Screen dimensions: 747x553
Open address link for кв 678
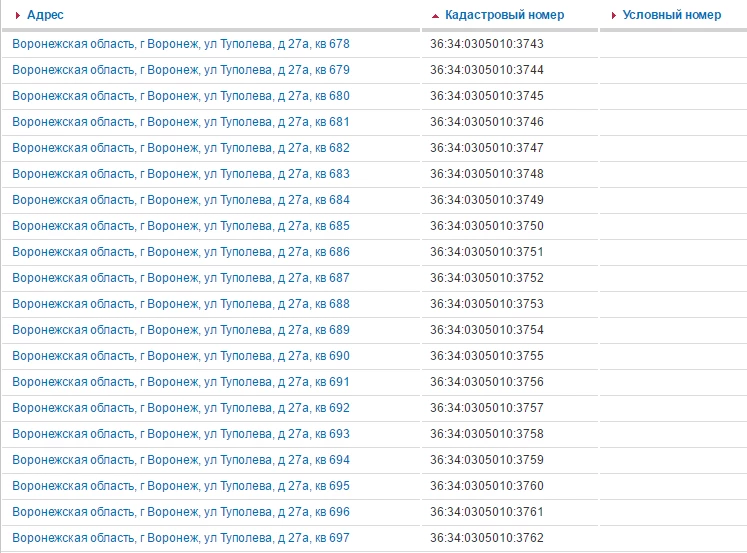[x=181, y=44]
